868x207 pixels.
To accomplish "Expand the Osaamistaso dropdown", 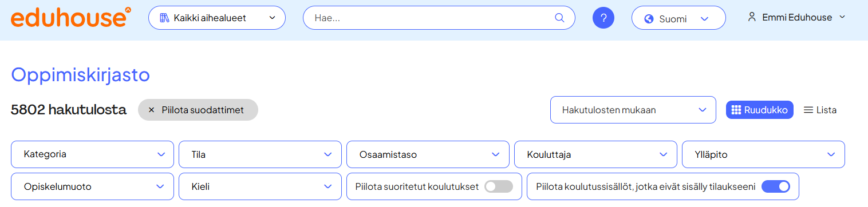I will pos(428,154).
